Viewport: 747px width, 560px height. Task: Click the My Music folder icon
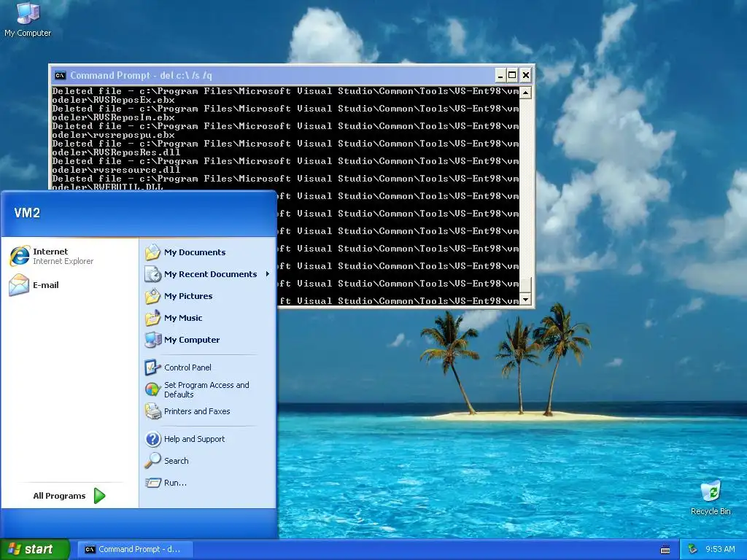point(153,318)
